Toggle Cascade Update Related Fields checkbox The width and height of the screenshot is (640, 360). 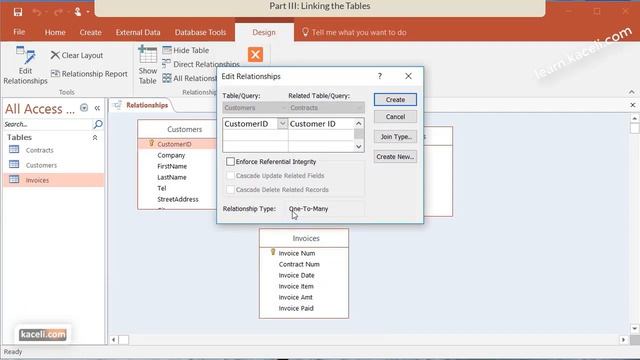(x=230, y=176)
